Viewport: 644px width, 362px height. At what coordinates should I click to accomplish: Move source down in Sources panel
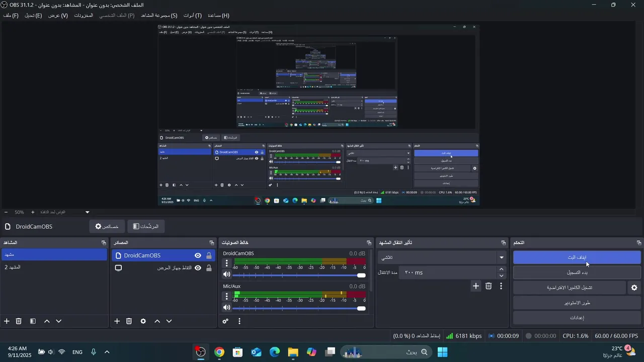(x=169, y=321)
